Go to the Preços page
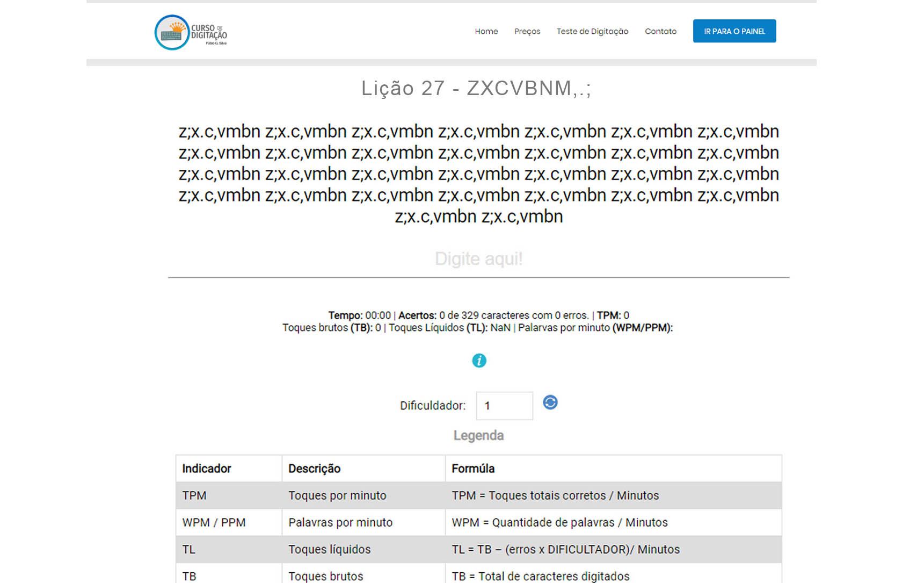This screenshot has width=924, height=583. tap(527, 31)
